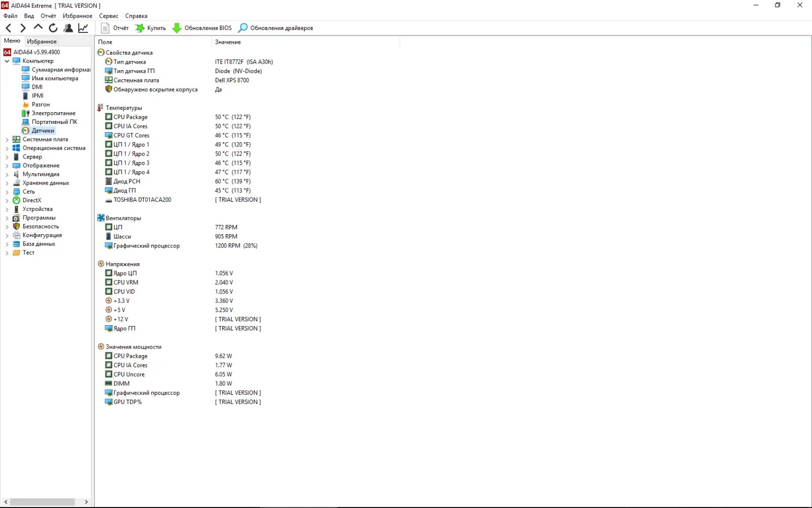The width and height of the screenshot is (812, 508).
Task: Click the Поле column header
Action: (x=153, y=42)
